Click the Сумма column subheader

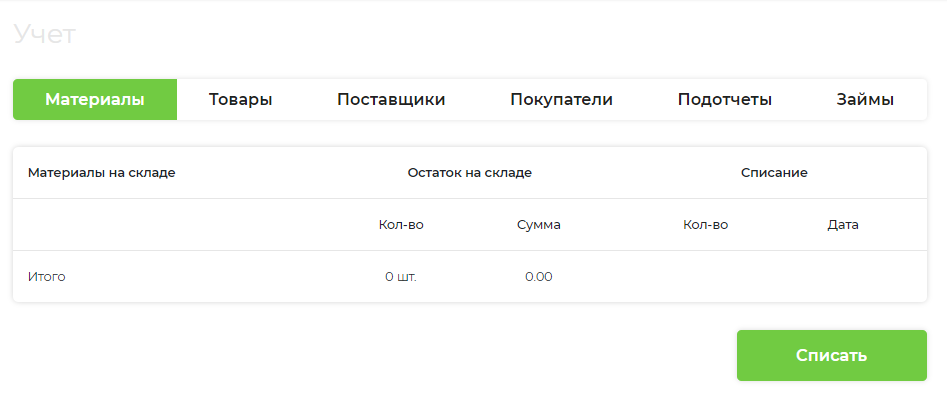tap(539, 225)
